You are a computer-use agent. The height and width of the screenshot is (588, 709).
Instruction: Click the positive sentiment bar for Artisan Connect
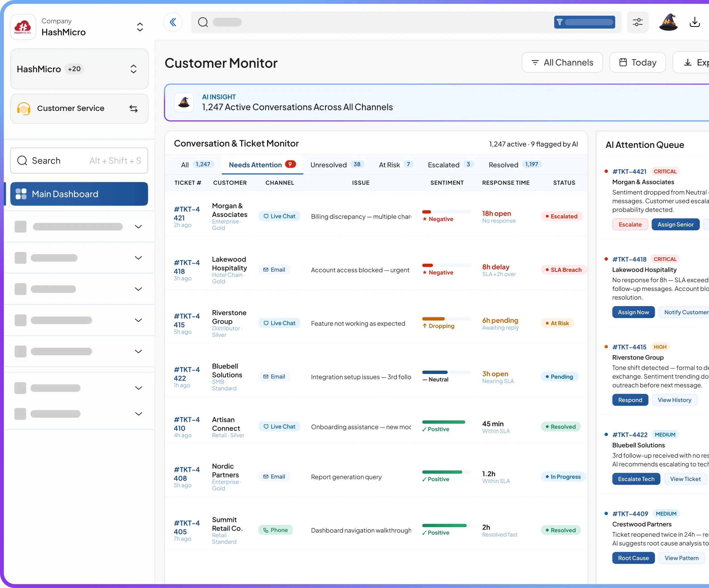click(x=446, y=422)
